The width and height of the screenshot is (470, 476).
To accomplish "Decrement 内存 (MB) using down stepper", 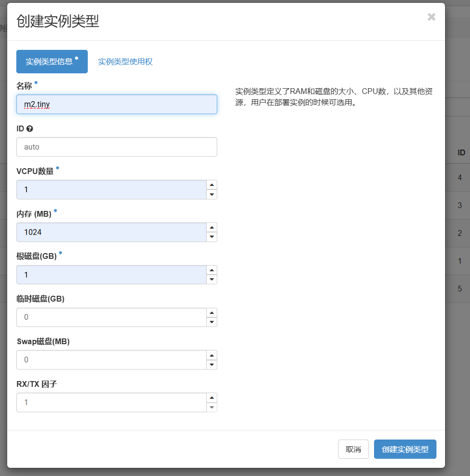I will pyautogui.click(x=211, y=237).
